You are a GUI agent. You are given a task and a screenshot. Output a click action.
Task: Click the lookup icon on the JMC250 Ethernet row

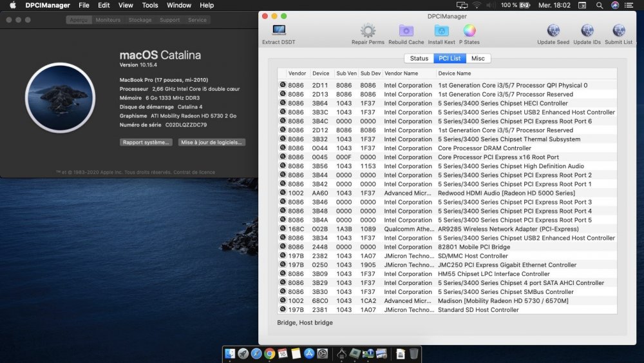pyautogui.click(x=283, y=264)
